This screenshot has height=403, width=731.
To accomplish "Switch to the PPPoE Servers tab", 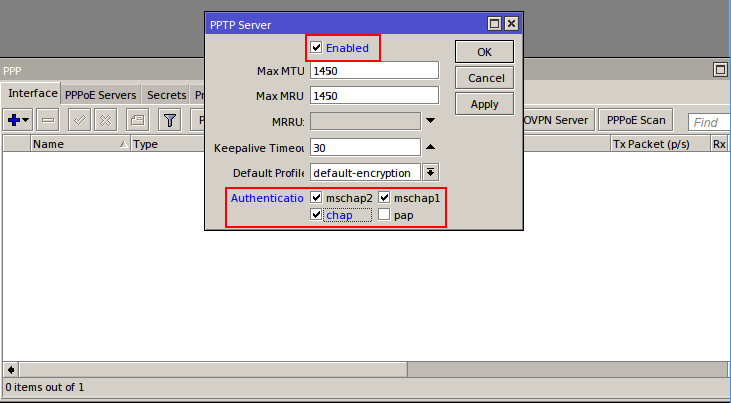I will point(100,95).
